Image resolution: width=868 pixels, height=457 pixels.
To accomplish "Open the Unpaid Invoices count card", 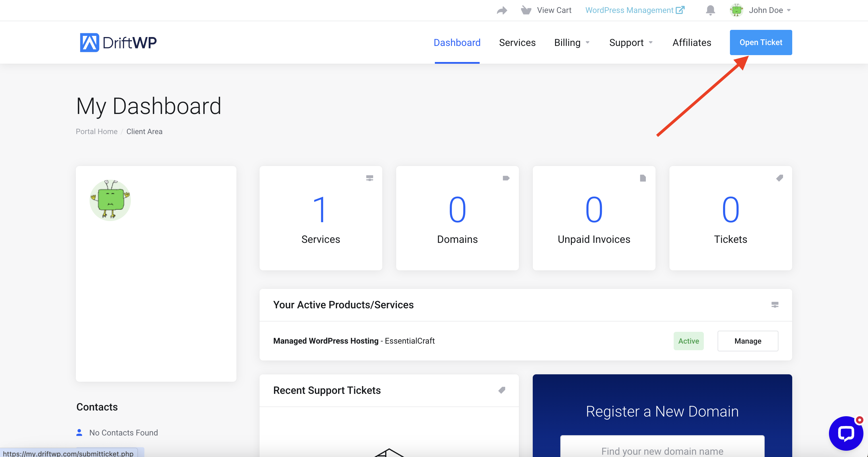I will point(594,218).
